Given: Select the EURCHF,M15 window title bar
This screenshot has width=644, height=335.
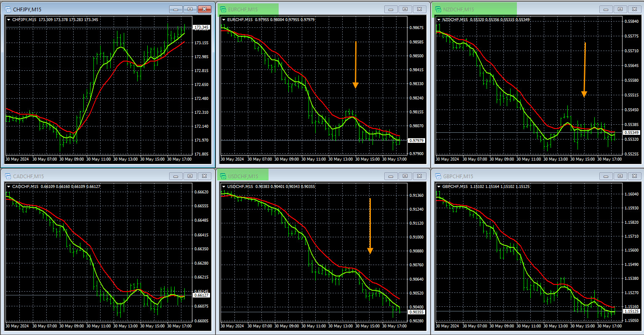Looking at the screenshot, I should (x=295, y=9).
